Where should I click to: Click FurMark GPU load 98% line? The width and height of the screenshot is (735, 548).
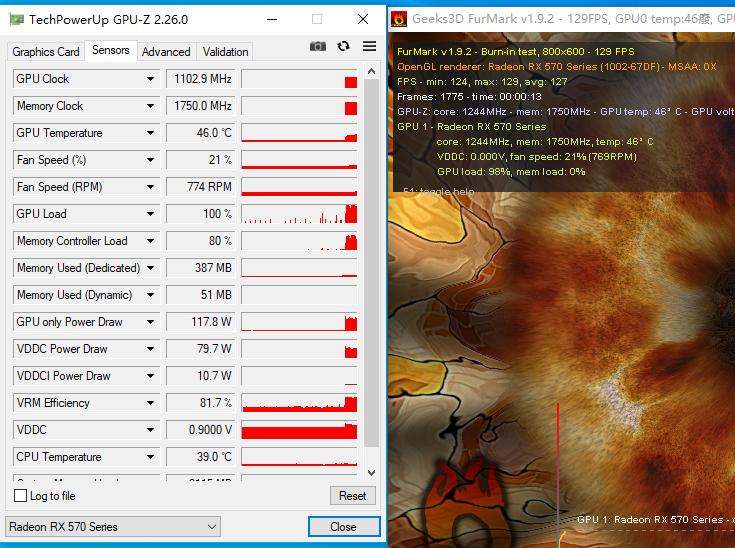coord(511,172)
